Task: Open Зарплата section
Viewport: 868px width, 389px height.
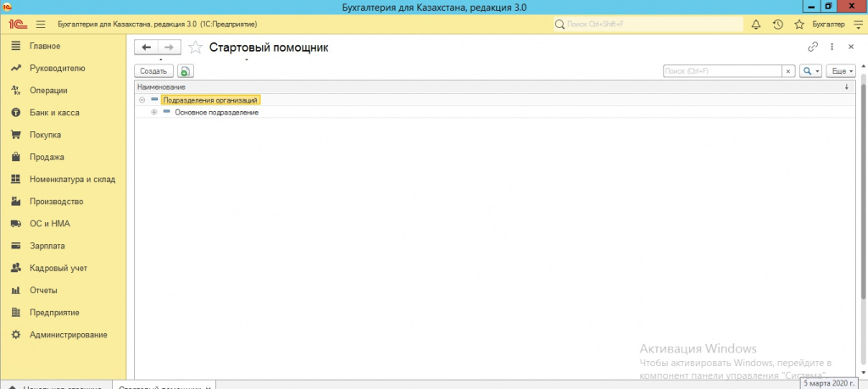Action: tap(47, 246)
